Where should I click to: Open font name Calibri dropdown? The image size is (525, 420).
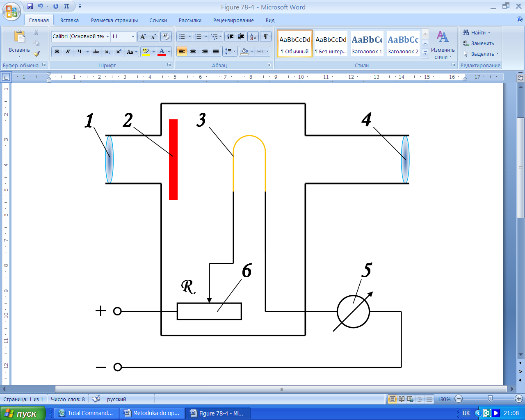tap(108, 37)
